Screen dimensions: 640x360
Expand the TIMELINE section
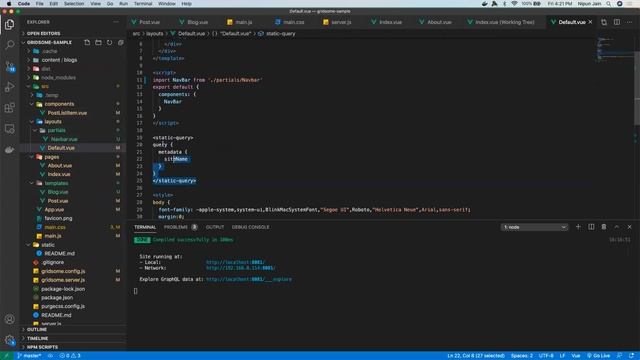[38, 338]
